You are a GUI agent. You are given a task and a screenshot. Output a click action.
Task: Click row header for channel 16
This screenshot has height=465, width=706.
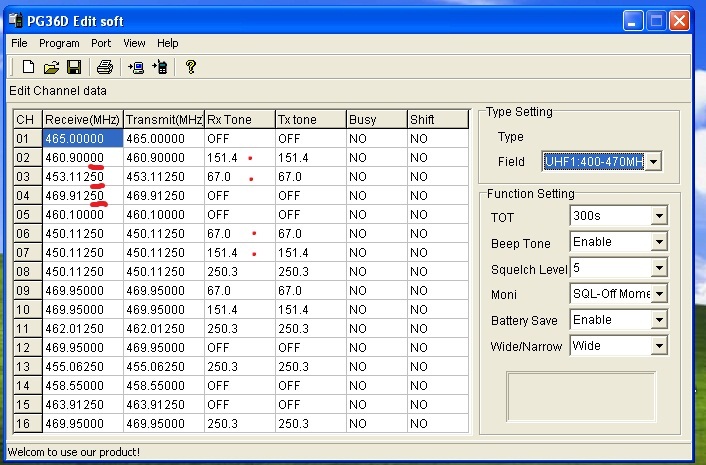(28, 424)
